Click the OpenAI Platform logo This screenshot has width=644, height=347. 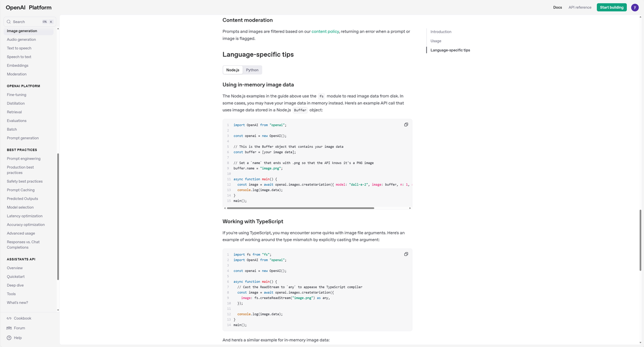(29, 8)
